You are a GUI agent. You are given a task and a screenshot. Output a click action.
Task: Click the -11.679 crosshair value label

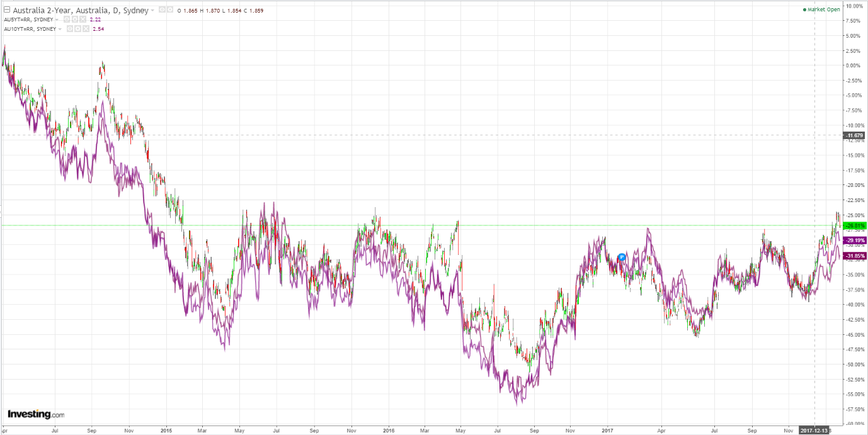point(855,135)
